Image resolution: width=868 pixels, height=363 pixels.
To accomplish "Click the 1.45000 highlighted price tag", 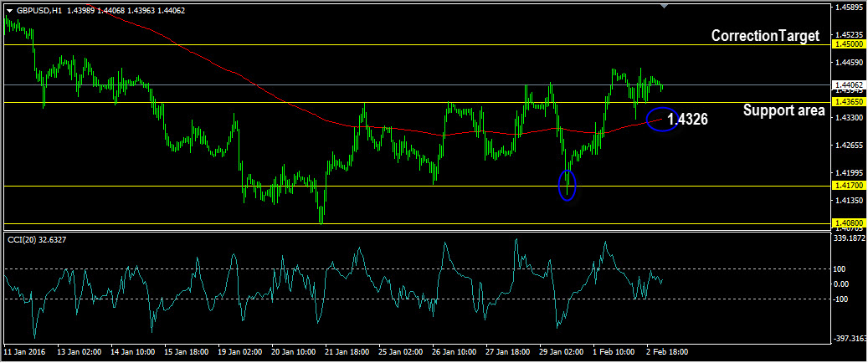I will click(847, 44).
